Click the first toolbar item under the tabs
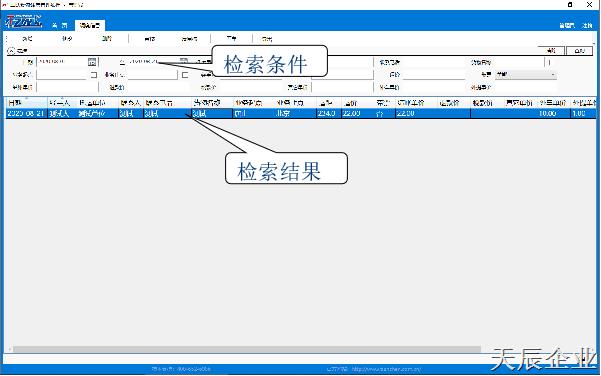This screenshot has height=376, width=601. tap(27, 39)
